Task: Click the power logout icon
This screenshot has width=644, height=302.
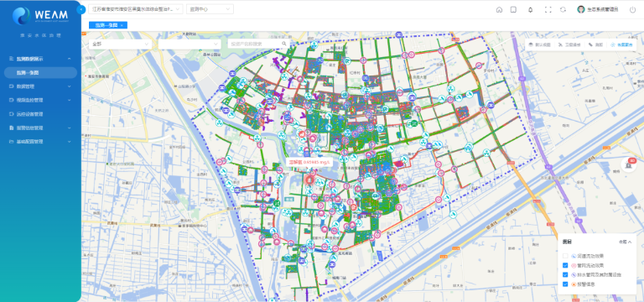Action: click(632, 9)
